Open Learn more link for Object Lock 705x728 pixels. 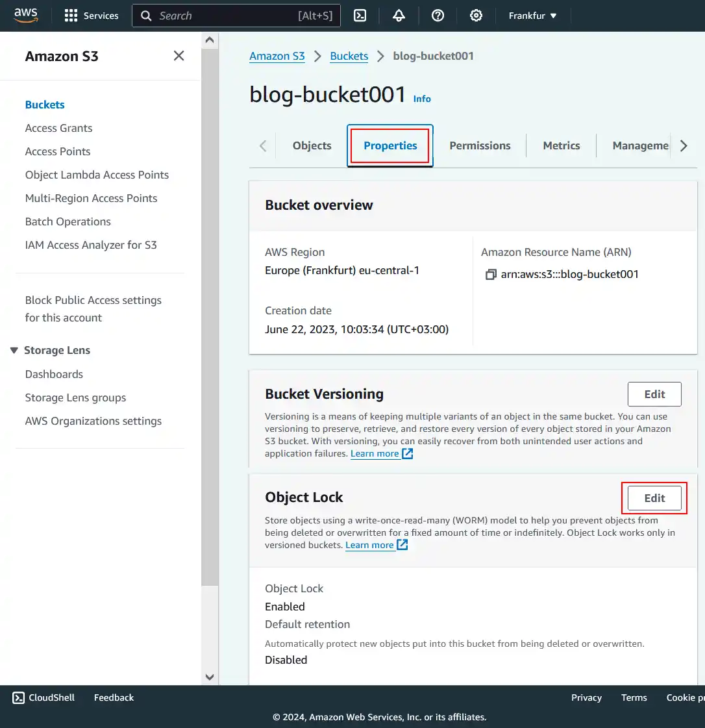click(369, 545)
